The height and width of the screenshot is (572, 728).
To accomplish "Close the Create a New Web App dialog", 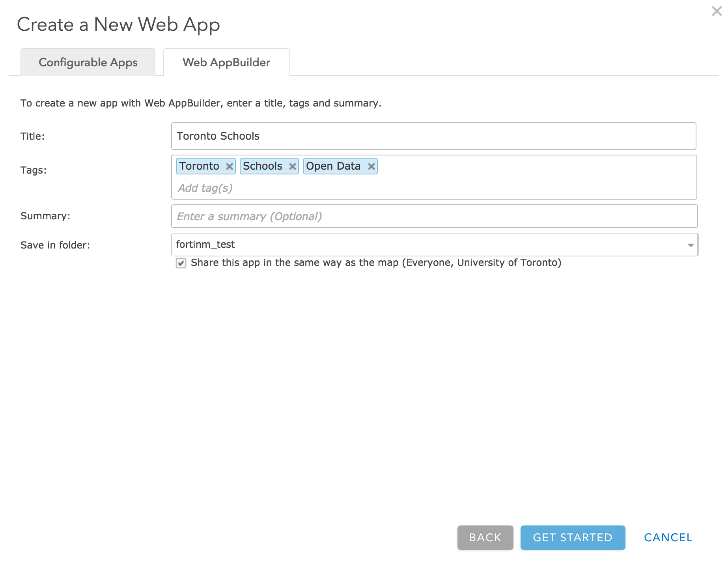I will pos(717,11).
